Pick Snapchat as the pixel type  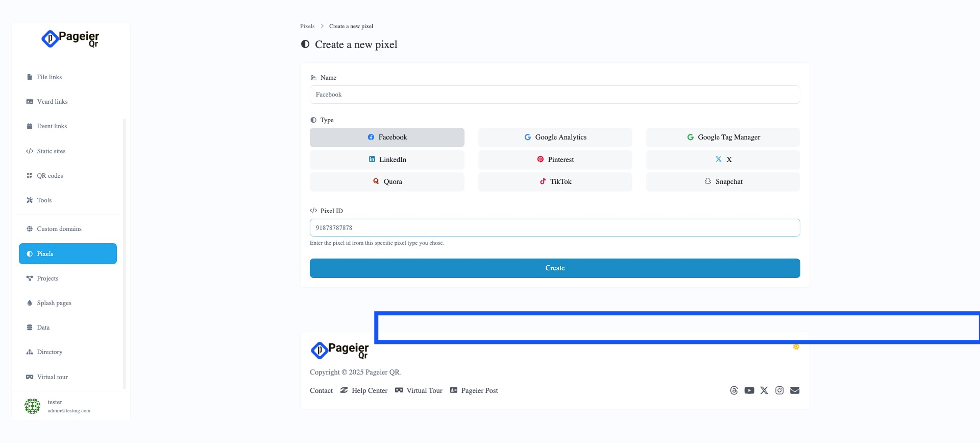[723, 182]
